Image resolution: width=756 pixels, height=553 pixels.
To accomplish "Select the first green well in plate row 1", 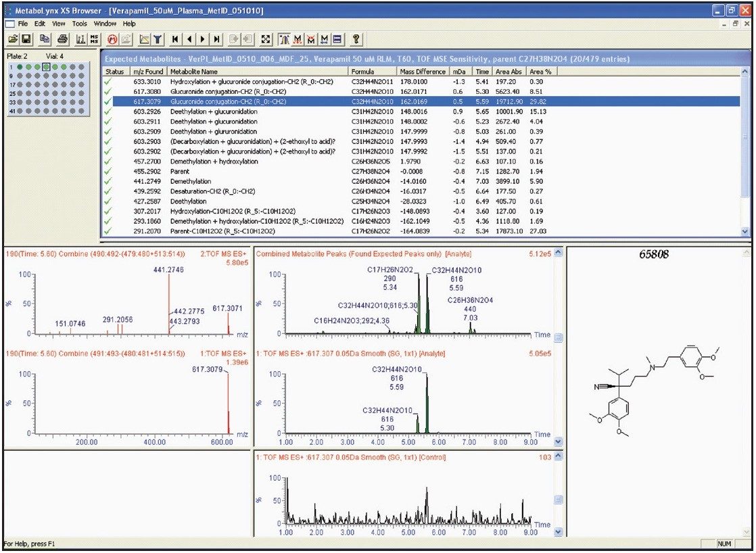I will coord(20,67).
